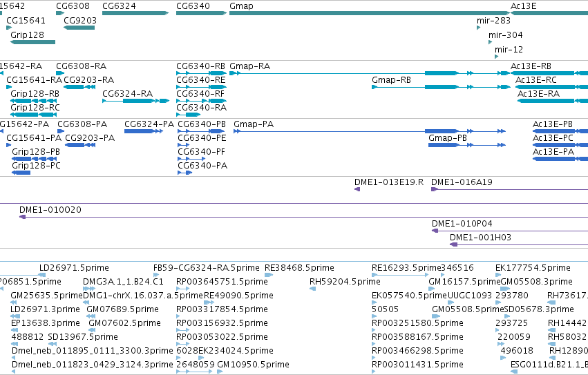Image resolution: width=588 pixels, height=375 pixels.
Task: Click the EK177754.5prime EST arrow
Action: [x=498, y=275]
